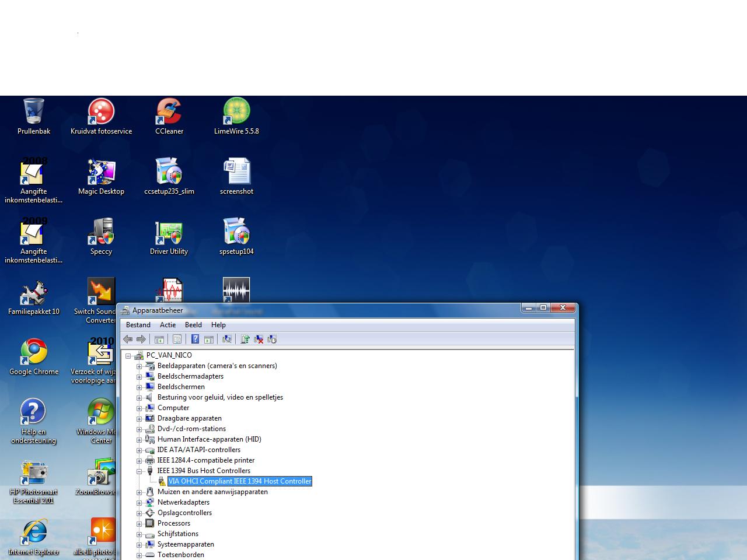Select the CCleaner desktop icon
Viewport: 747px width, 560px height.
pos(169,117)
